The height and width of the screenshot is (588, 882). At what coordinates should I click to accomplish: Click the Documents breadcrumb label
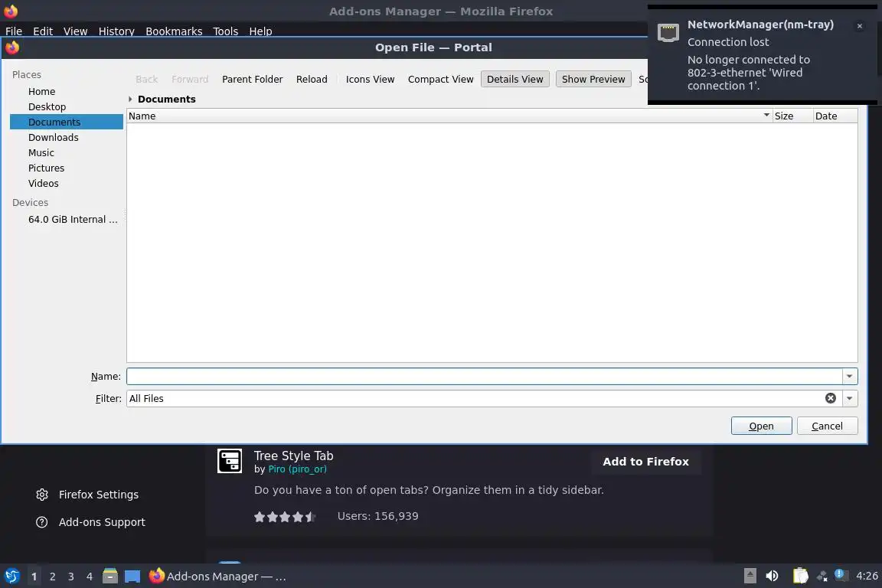pos(166,99)
